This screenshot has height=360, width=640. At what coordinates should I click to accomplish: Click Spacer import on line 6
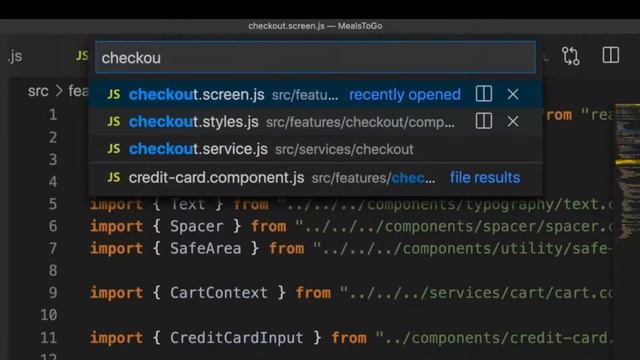pyautogui.click(x=196, y=226)
